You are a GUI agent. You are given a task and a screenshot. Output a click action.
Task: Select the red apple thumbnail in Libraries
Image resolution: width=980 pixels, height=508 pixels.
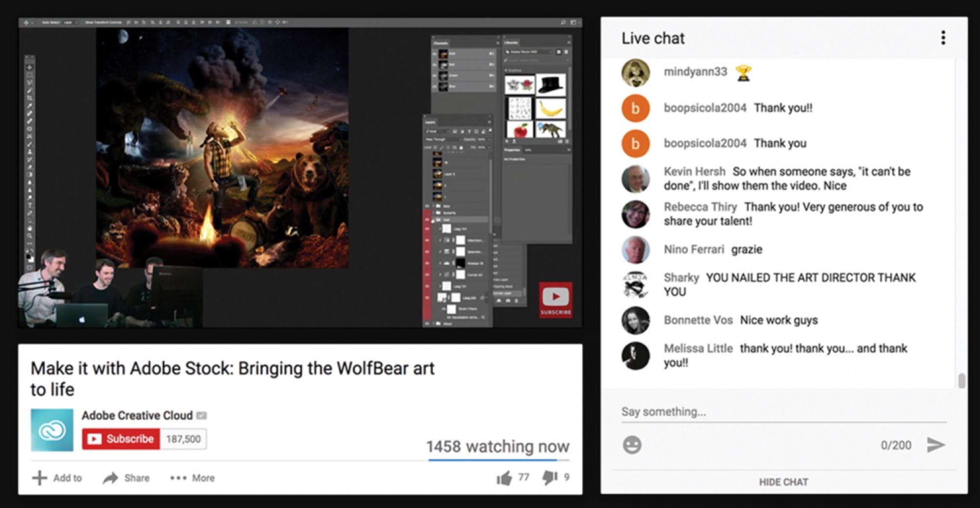[x=520, y=130]
